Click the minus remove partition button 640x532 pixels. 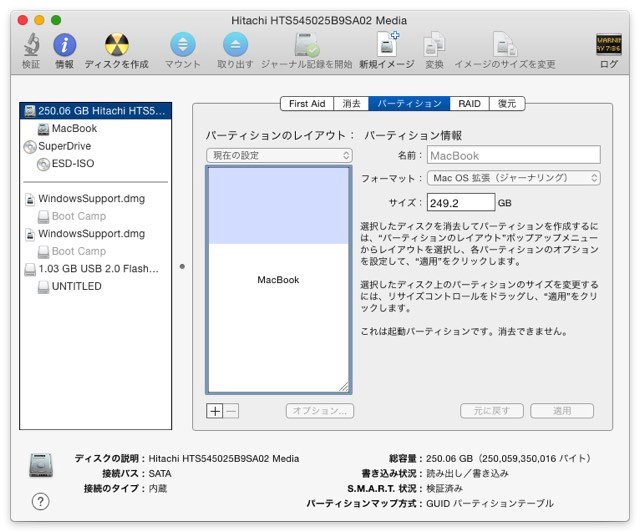(231, 411)
